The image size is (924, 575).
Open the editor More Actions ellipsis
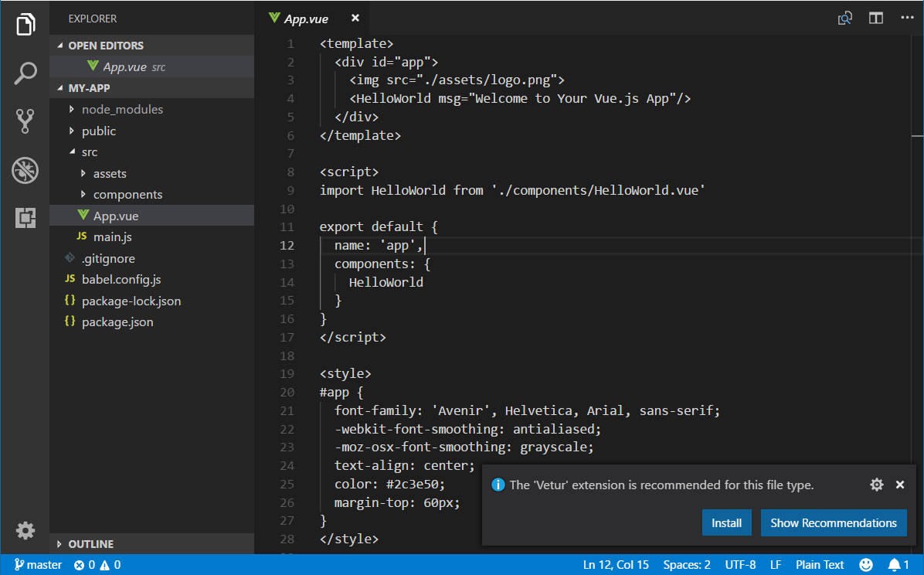(906, 18)
